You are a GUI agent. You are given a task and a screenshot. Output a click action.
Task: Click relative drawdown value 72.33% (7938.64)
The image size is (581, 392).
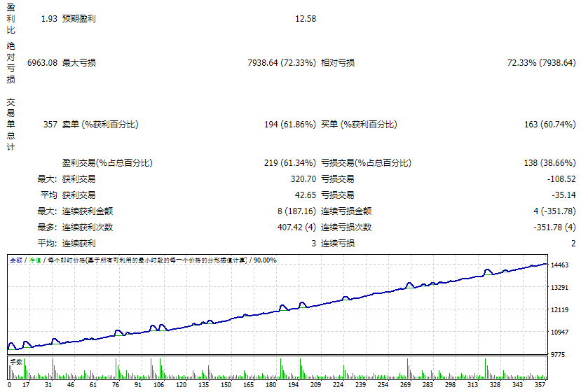click(541, 63)
